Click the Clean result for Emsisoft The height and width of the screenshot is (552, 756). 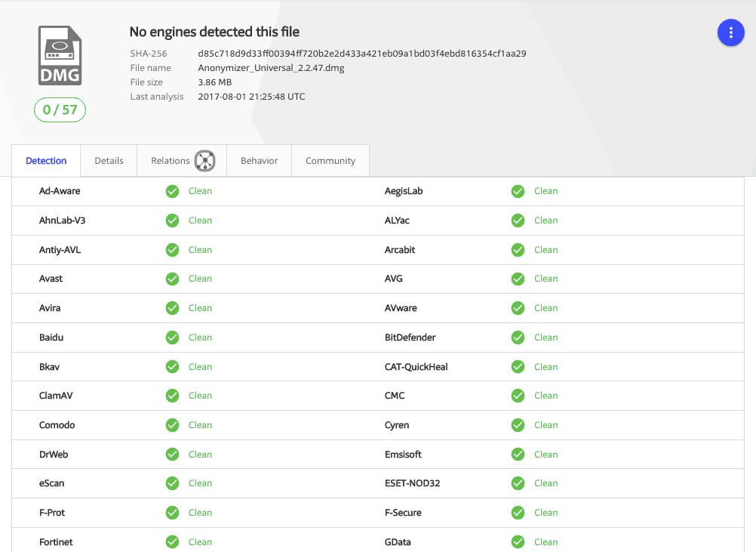(545, 455)
